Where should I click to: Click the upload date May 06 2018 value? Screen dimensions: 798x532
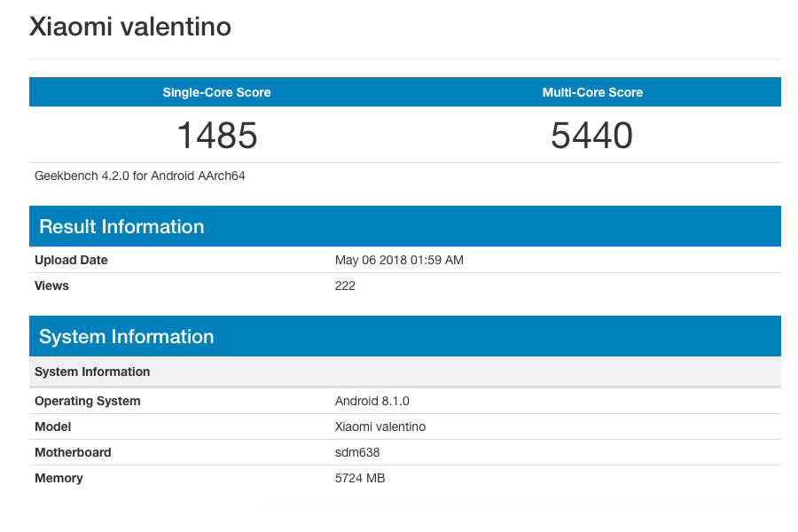coord(399,260)
